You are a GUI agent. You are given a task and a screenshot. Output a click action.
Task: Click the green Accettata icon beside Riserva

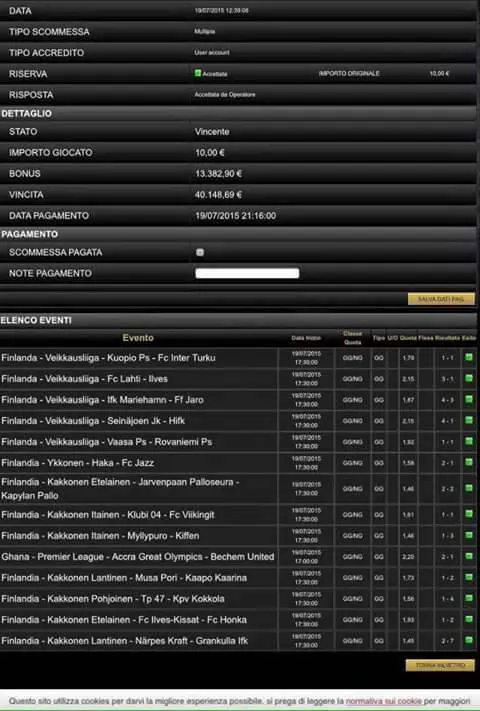[x=198, y=73]
